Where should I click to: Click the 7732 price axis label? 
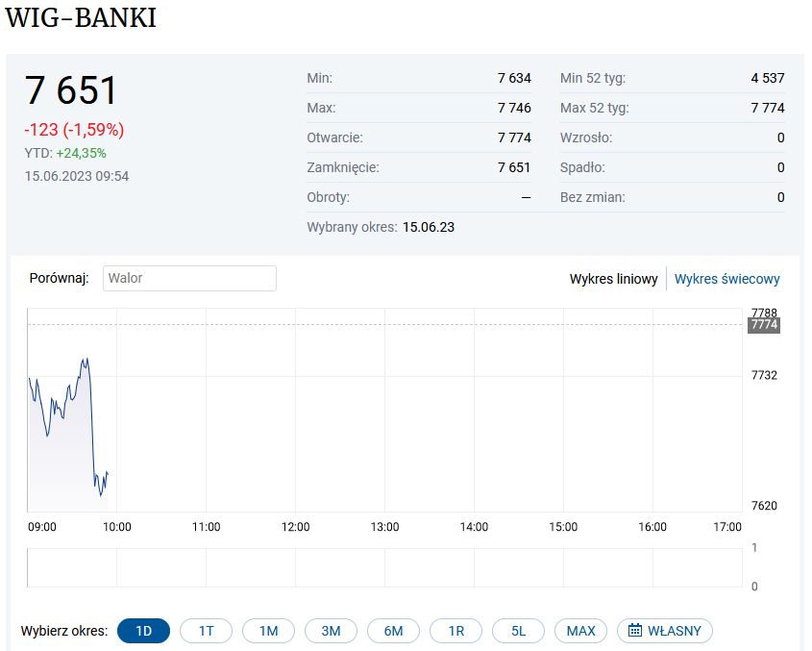pyautogui.click(x=764, y=375)
